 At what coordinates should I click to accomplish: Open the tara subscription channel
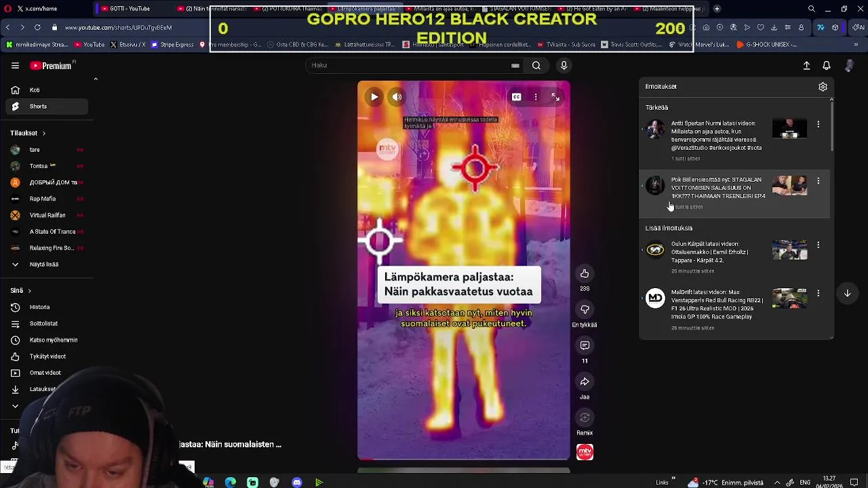(x=46, y=150)
